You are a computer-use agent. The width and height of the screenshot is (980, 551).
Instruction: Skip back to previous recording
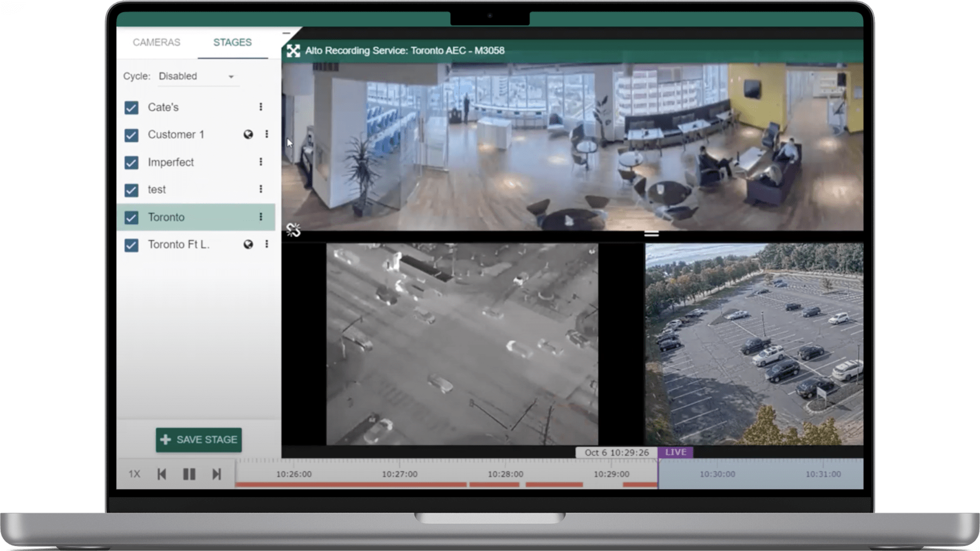[162, 474]
